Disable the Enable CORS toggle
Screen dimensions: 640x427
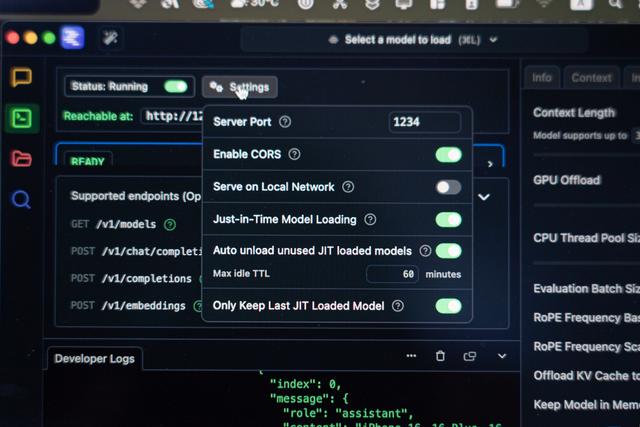click(448, 154)
